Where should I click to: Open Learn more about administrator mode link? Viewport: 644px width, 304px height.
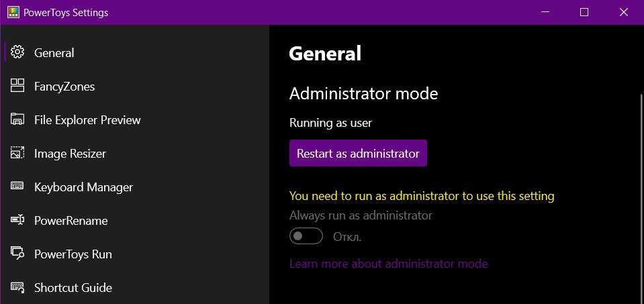[x=389, y=263]
